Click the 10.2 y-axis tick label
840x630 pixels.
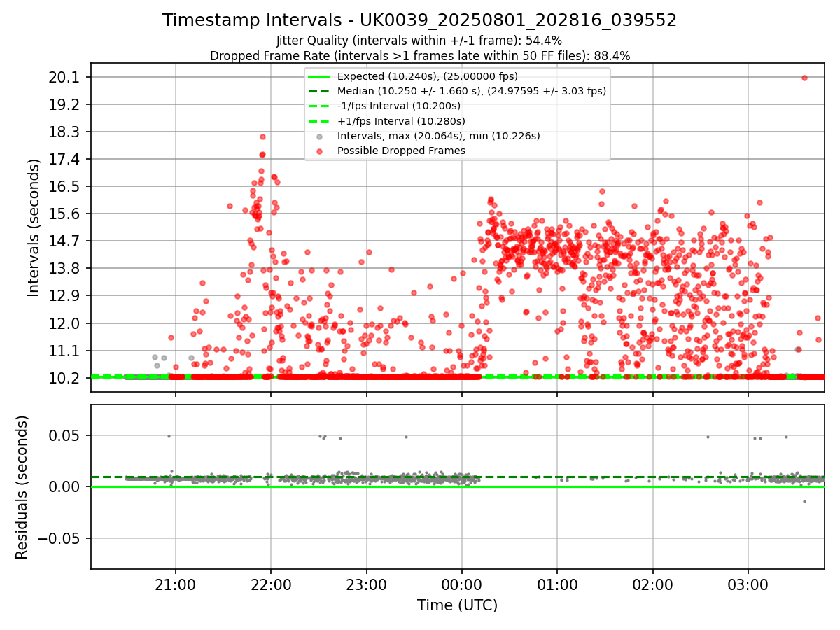[x=65, y=378]
